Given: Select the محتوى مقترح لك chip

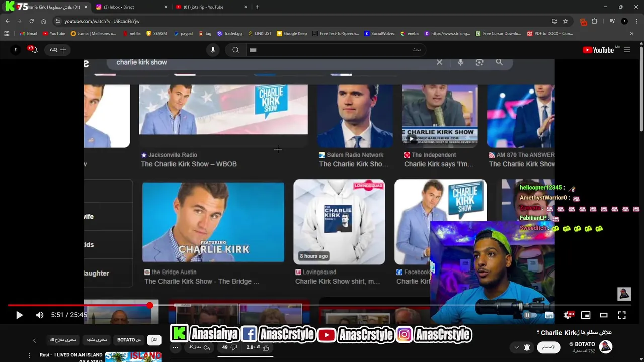Looking at the screenshot, I should (x=63, y=340).
